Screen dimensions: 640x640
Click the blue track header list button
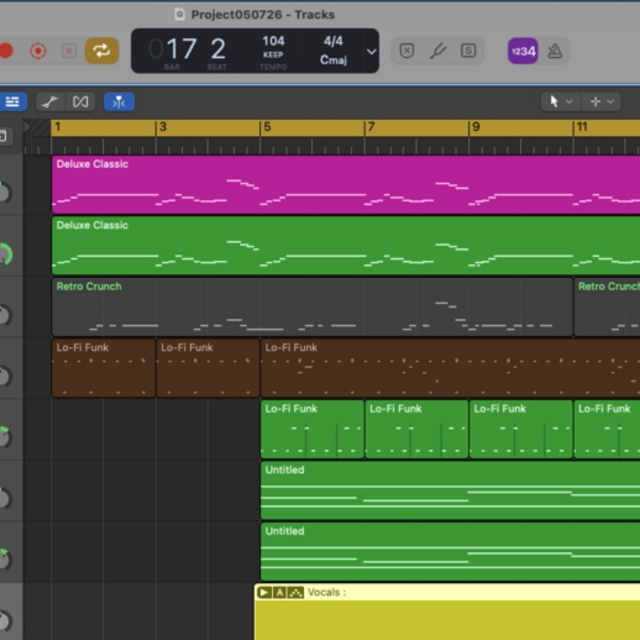click(x=13, y=101)
